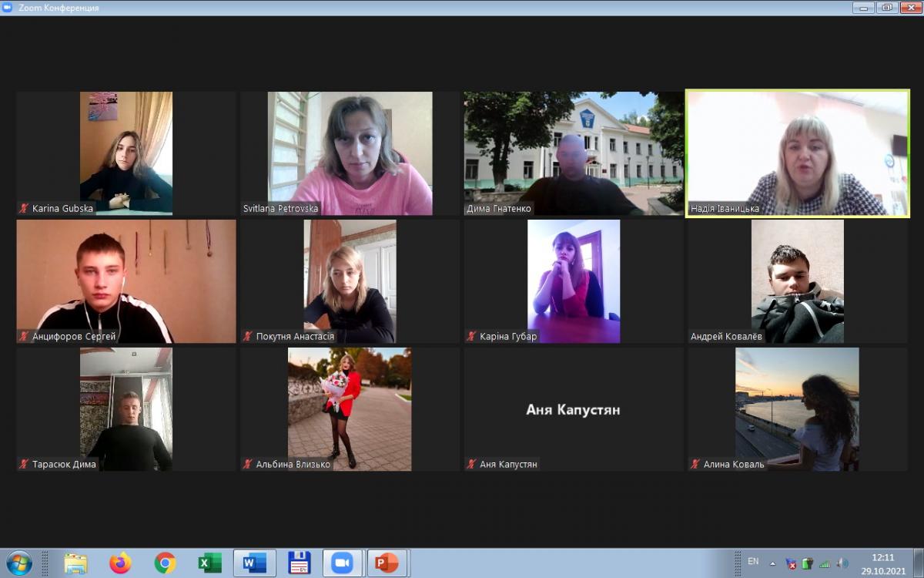Minimize the Zoom conference window

coord(863,8)
